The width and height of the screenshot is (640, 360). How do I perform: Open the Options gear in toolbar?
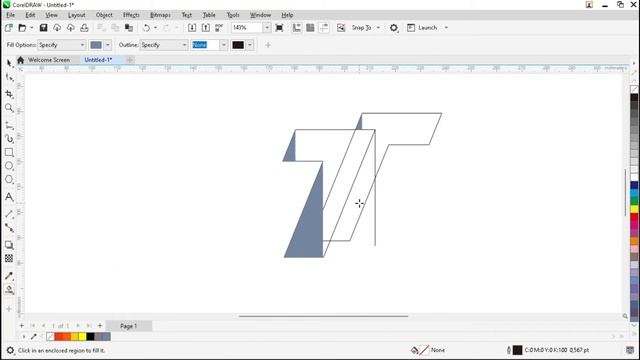click(393, 28)
